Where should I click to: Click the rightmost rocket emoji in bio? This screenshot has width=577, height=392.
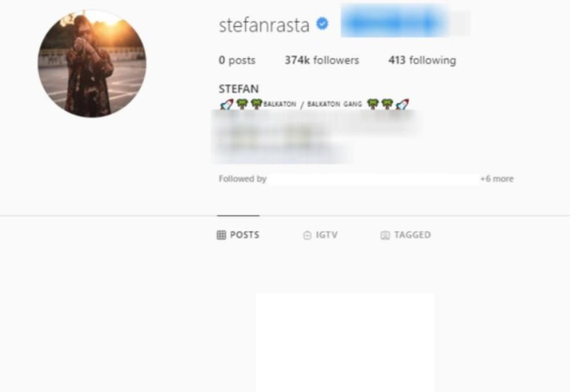coord(402,105)
